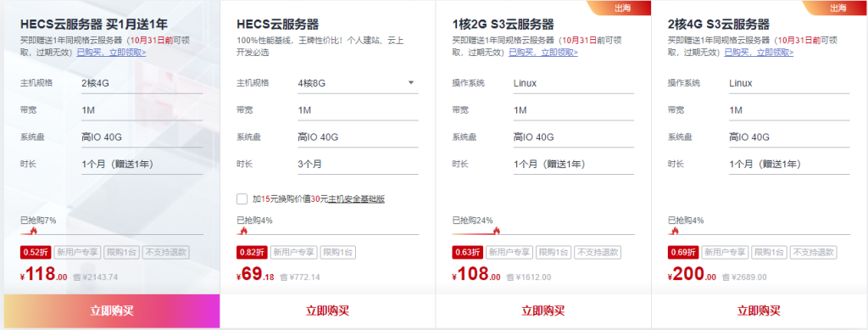This screenshot has width=868, height=330.
Task: Click flame icon in the ¥69.18 HECS card
Action: tap(243, 231)
